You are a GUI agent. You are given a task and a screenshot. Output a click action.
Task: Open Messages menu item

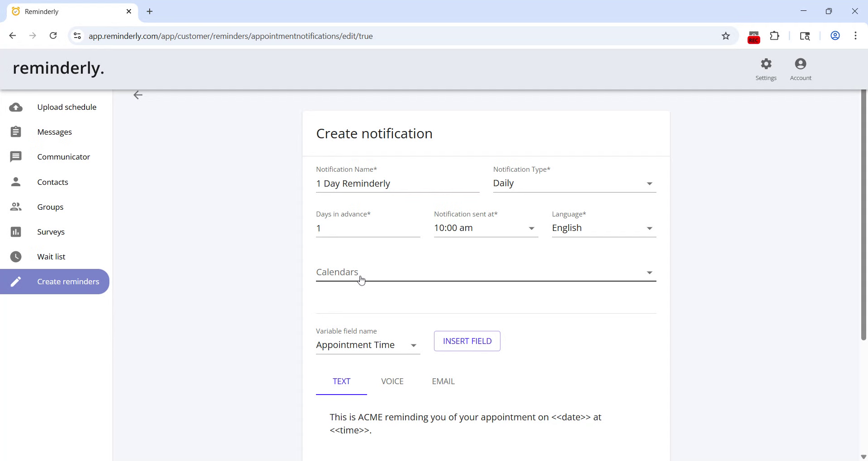click(55, 132)
